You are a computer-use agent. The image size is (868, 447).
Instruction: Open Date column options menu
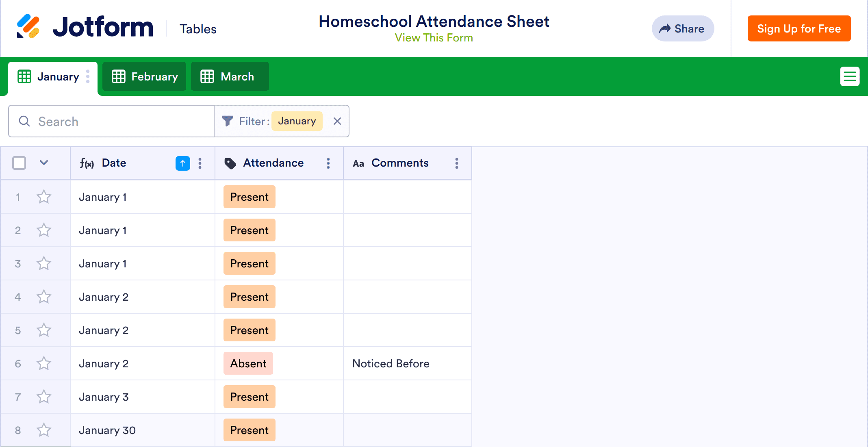pyautogui.click(x=200, y=163)
